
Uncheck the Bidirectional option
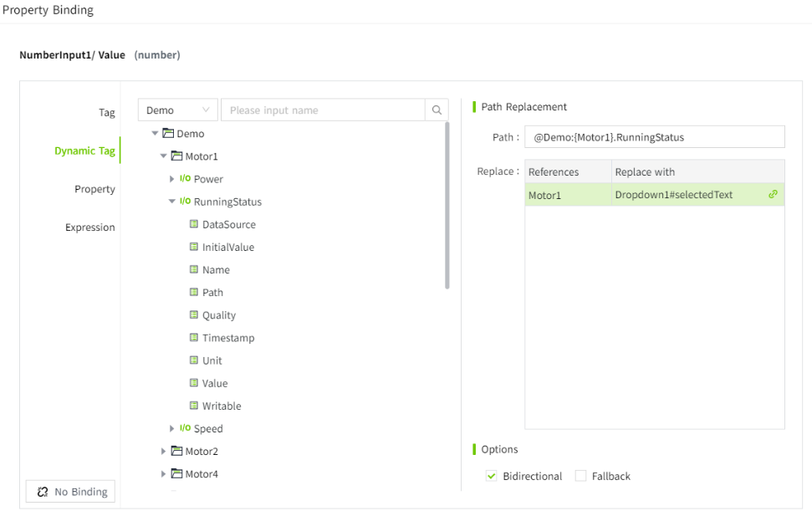[x=492, y=477]
